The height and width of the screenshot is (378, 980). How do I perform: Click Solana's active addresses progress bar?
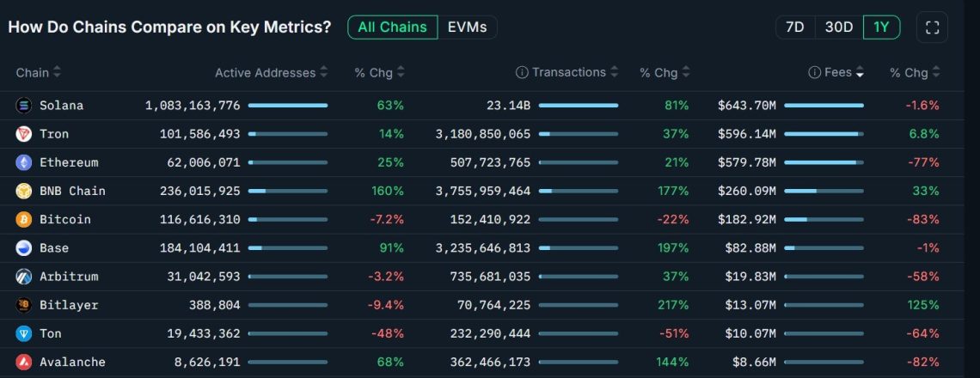coord(287,106)
